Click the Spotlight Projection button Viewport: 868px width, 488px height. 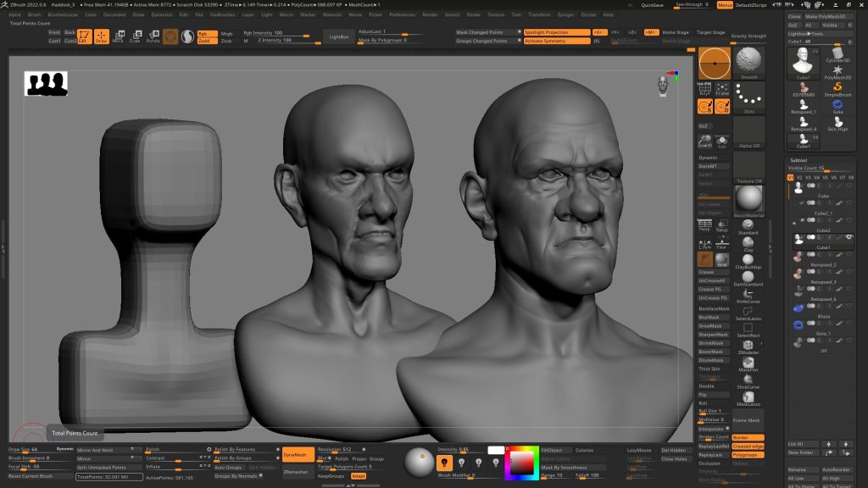[557, 33]
